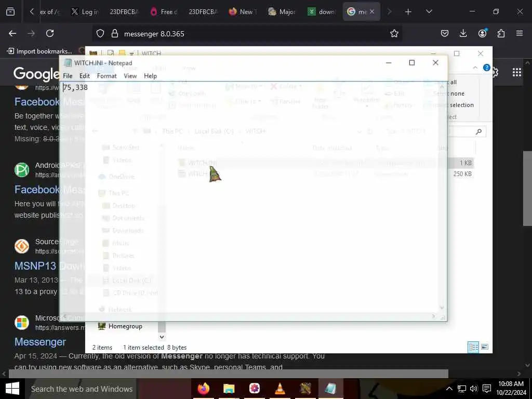This screenshot has width=532, height=399.
Task: Open the Notepad icon on the taskbar
Action: (330, 389)
